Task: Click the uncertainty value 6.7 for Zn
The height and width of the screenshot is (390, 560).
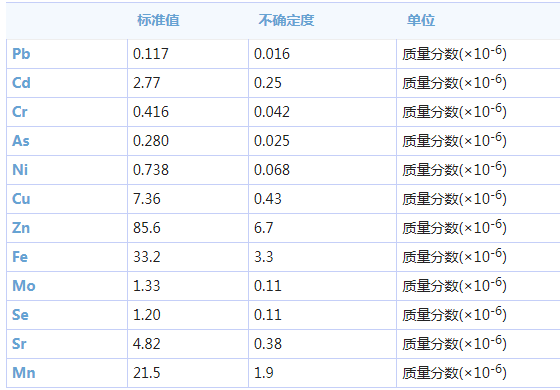Action: (264, 228)
